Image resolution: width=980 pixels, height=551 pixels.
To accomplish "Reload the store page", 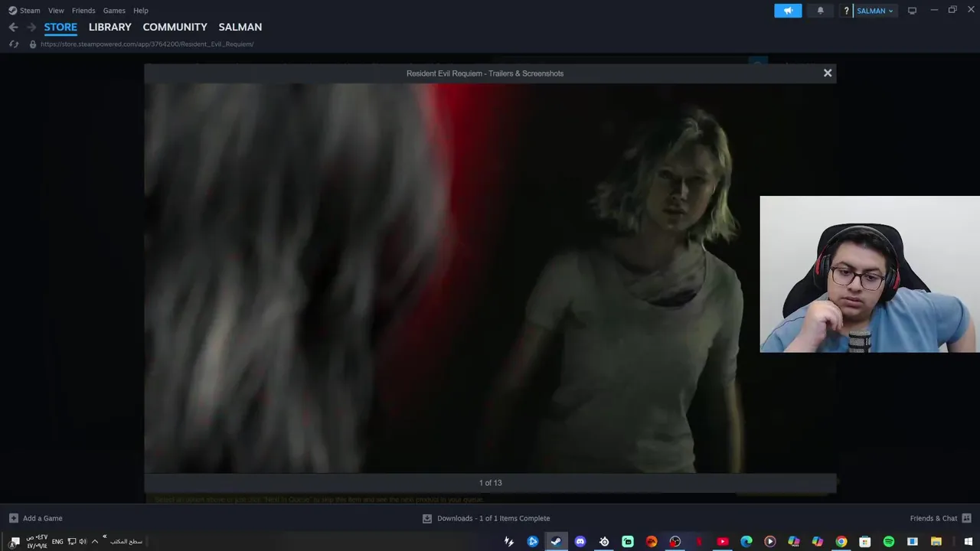I will 14,44.
